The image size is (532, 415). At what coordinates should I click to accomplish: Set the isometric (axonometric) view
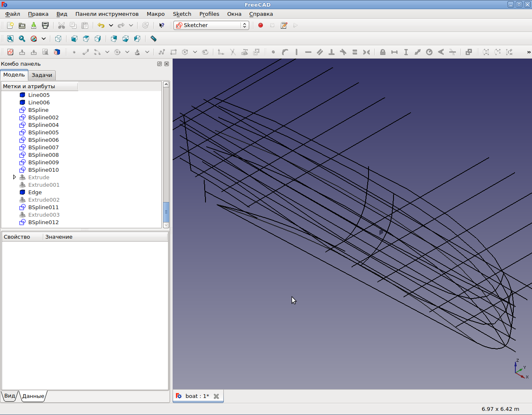tap(58, 39)
